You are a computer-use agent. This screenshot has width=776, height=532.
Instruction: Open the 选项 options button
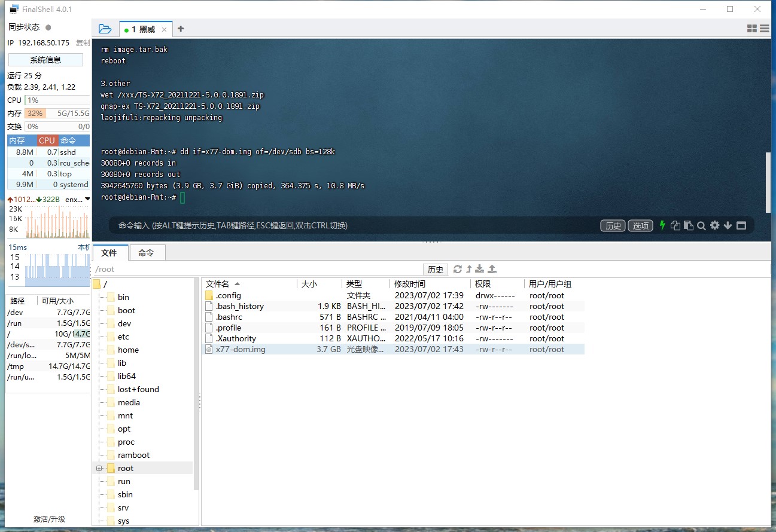641,225
